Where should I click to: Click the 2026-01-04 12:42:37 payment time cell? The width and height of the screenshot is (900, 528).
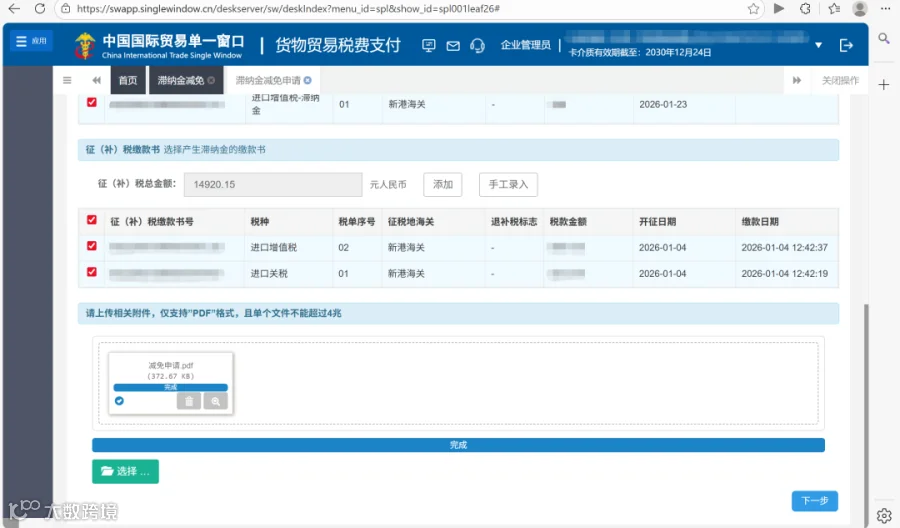[x=785, y=247]
